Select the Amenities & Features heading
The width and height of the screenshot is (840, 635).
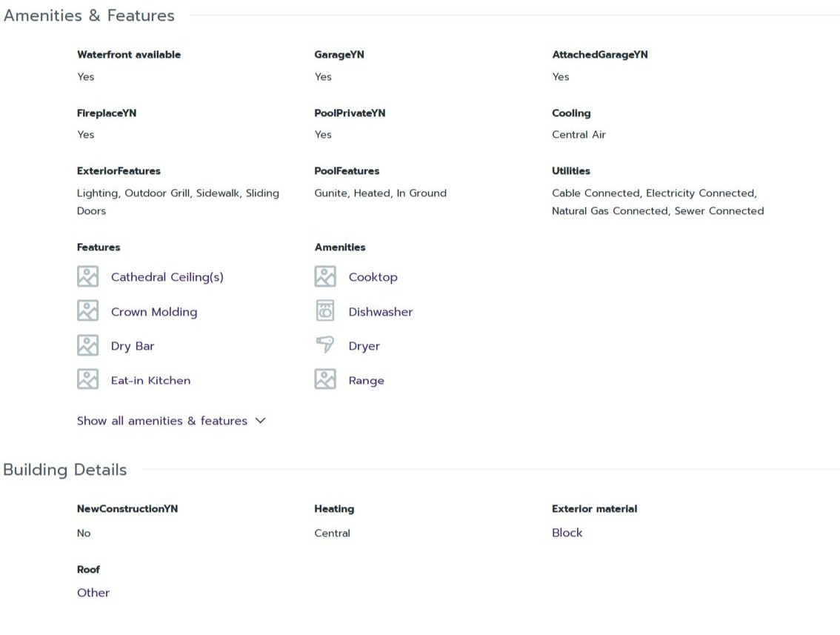(x=89, y=16)
